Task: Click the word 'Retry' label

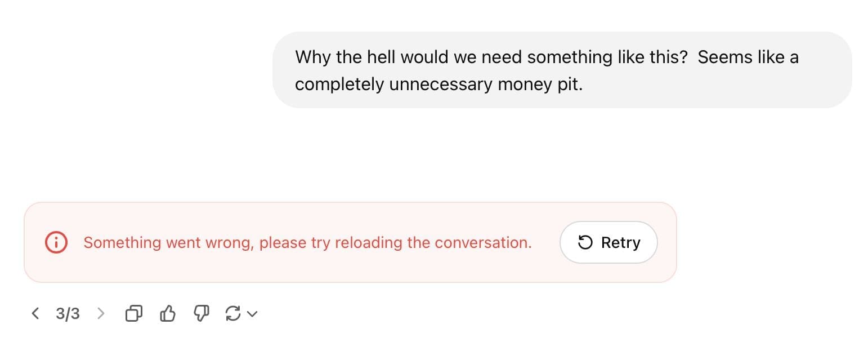Action: coord(620,242)
